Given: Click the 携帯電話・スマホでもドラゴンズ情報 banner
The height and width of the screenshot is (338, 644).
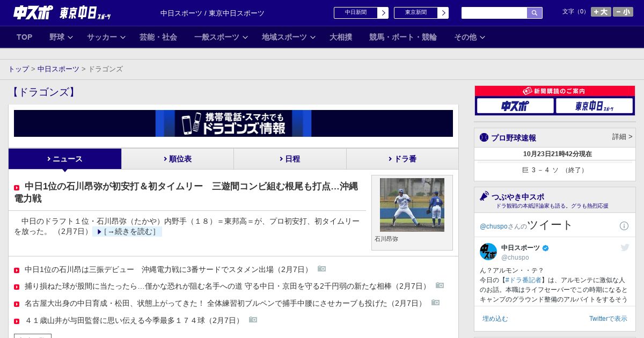Looking at the screenshot, I should [x=233, y=123].
